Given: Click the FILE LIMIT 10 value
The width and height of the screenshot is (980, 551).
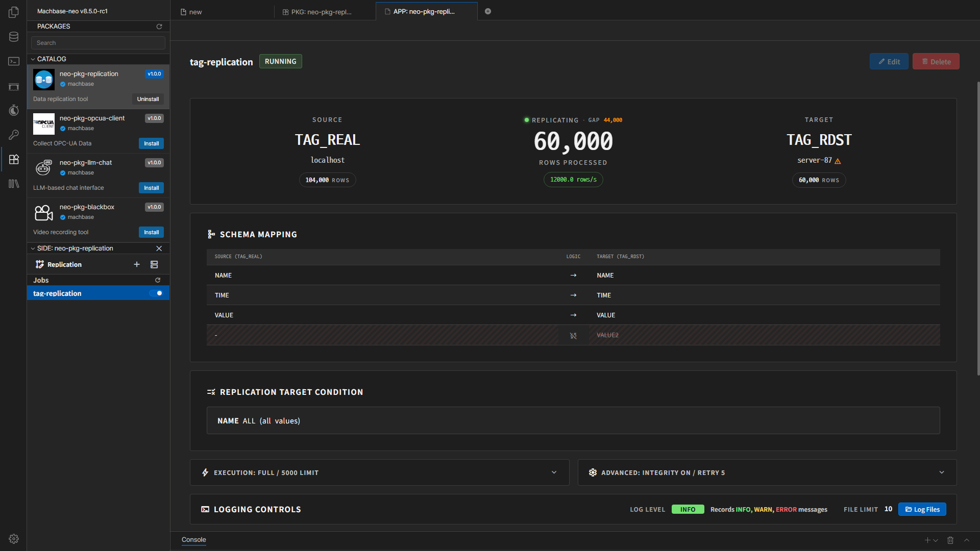Looking at the screenshot, I should (889, 509).
